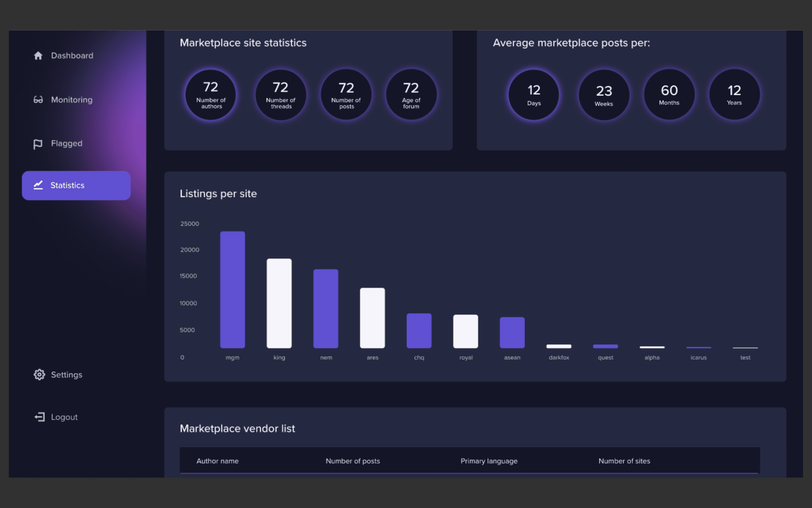This screenshot has height=508, width=812.
Task: Click the royal bar in the chart
Action: pos(466,331)
